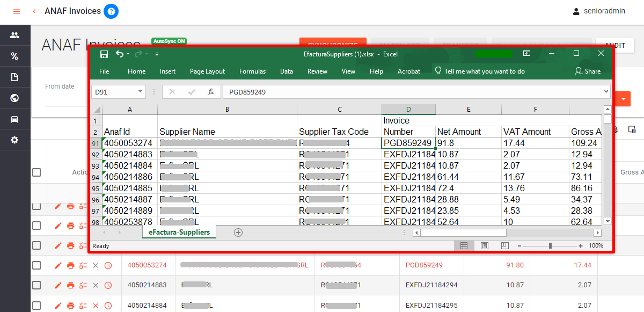Select the eFactura-Suppliers sheet tab
Viewport: 644px width, 312px height.
click(179, 233)
